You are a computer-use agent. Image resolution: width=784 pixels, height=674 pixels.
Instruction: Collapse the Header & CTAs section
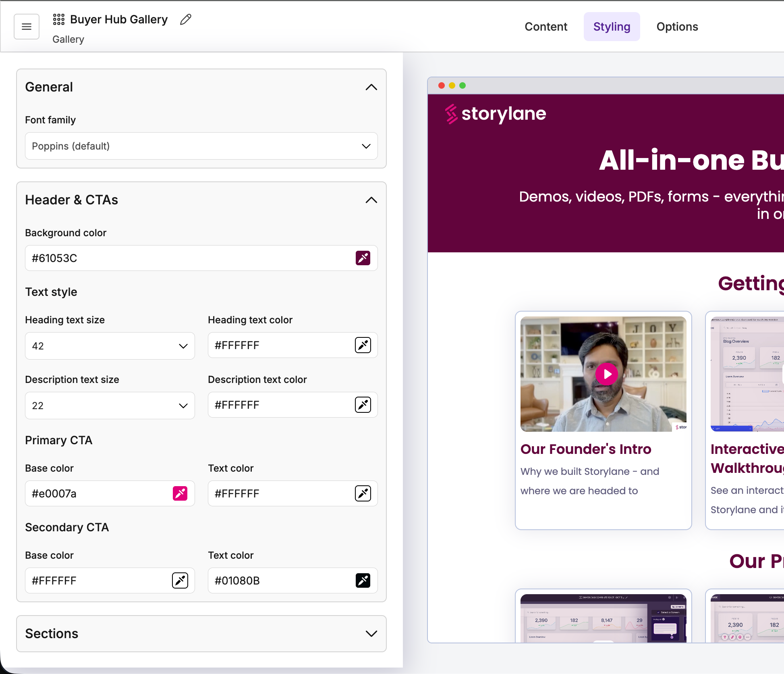click(371, 200)
